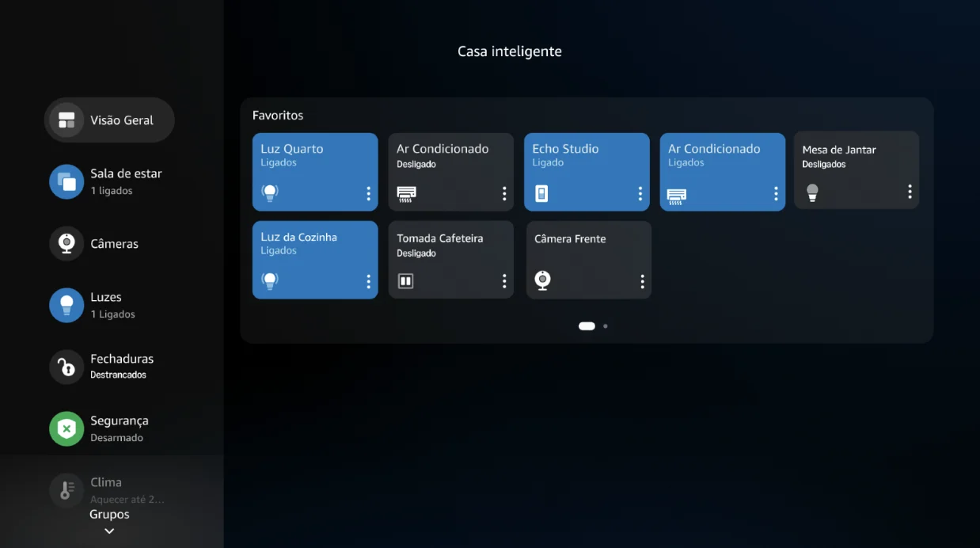Click the Destrancados status text

tap(118, 375)
